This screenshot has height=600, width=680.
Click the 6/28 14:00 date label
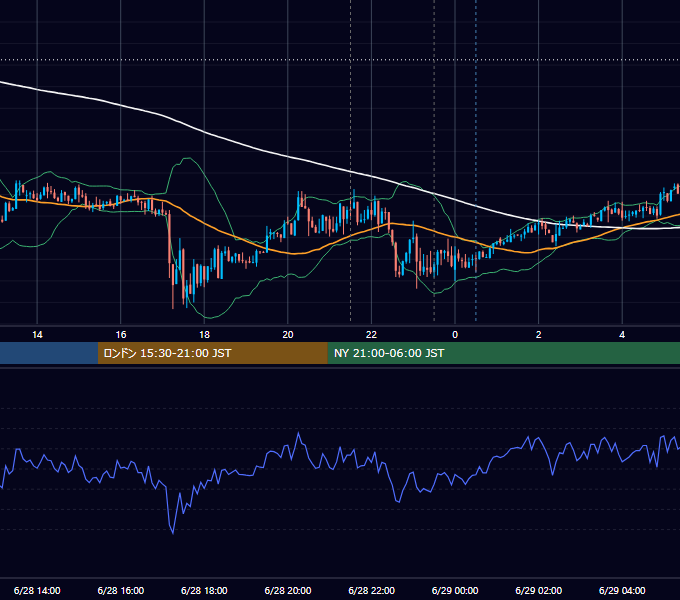point(37,590)
